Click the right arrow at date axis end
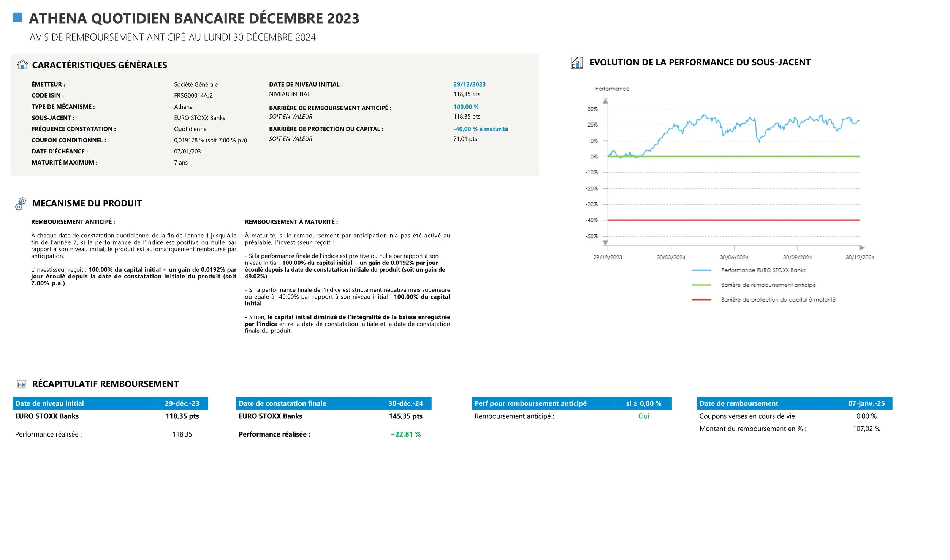 click(x=862, y=248)
